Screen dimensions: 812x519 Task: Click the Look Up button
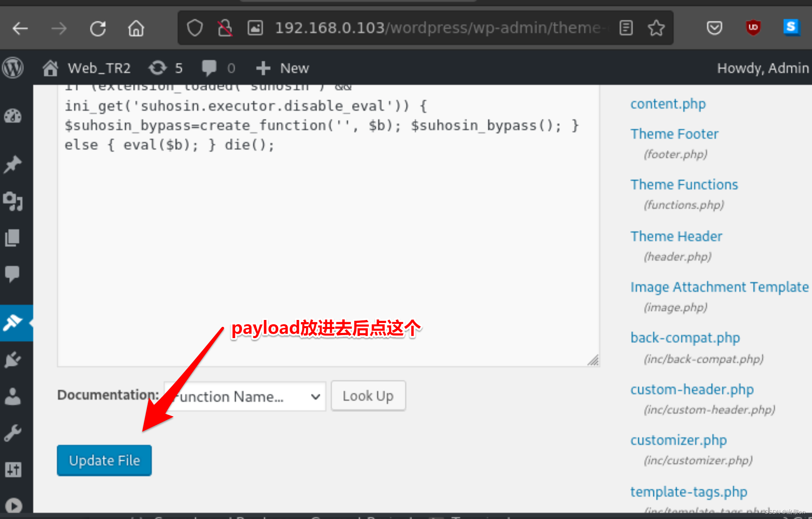point(368,396)
